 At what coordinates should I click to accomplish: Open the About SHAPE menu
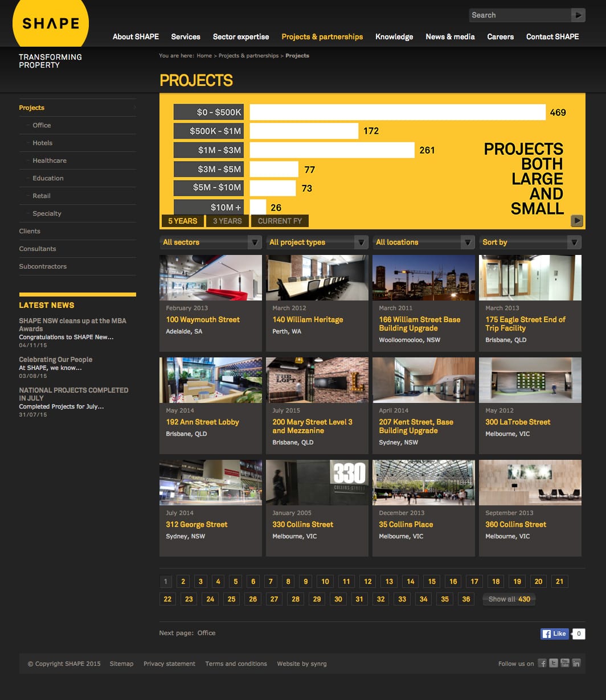coord(136,36)
